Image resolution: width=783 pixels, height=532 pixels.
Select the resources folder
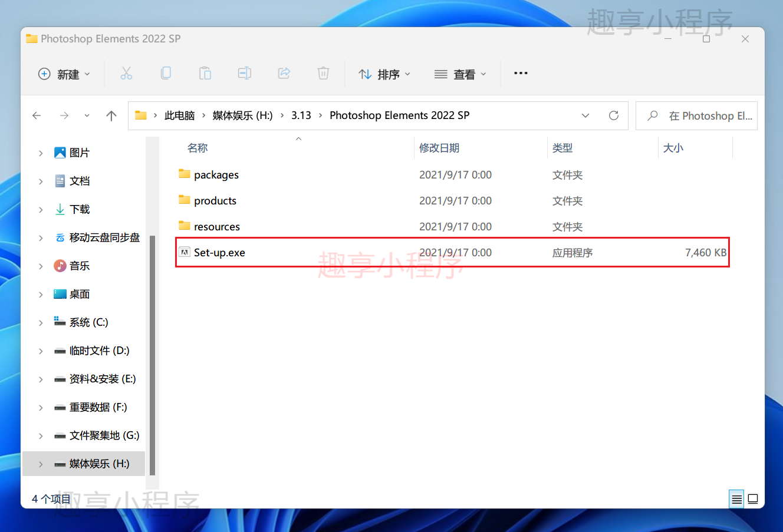coord(217,227)
